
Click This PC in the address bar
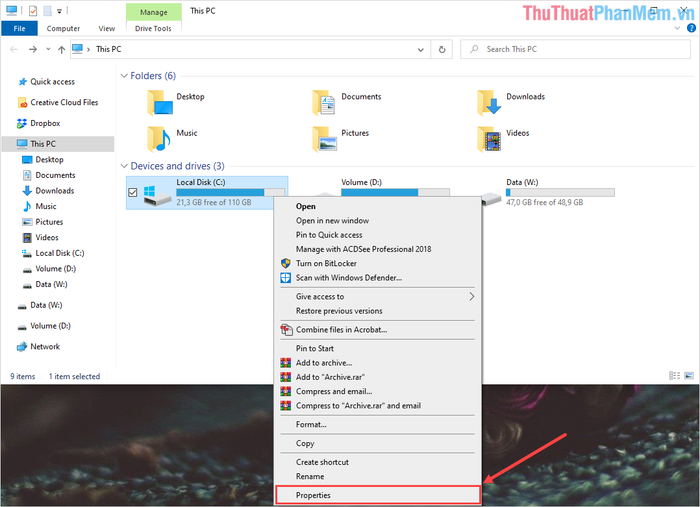pyautogui.click(x=108, y=50)
